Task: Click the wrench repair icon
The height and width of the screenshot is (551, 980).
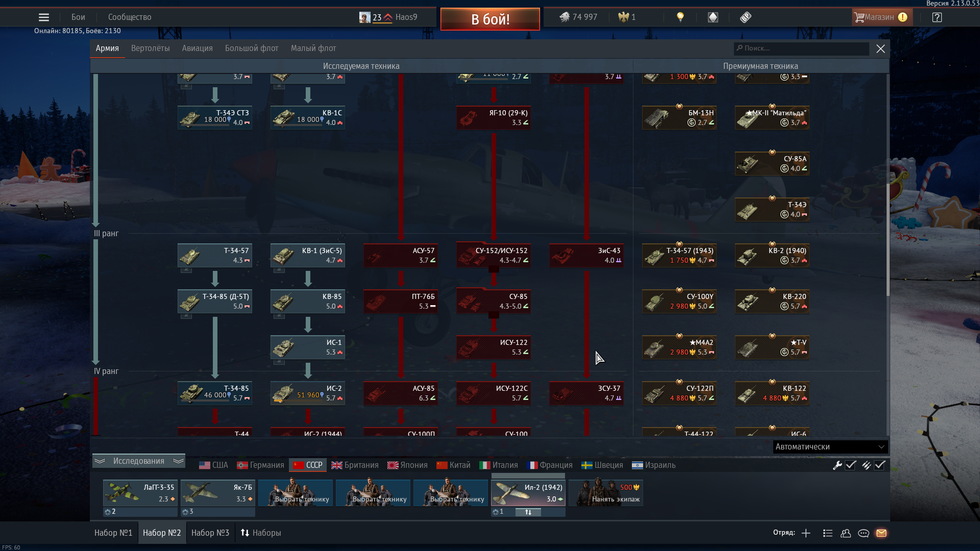Action: point(837,465)
